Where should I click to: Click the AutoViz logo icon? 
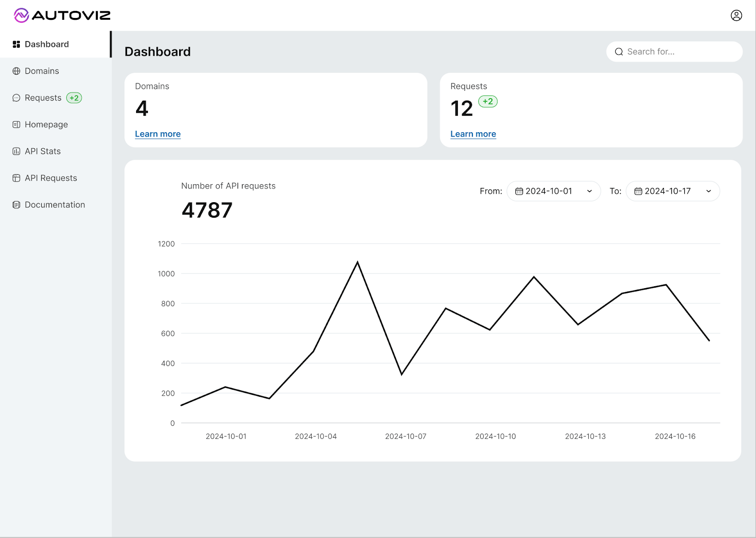tap(21, 16)
